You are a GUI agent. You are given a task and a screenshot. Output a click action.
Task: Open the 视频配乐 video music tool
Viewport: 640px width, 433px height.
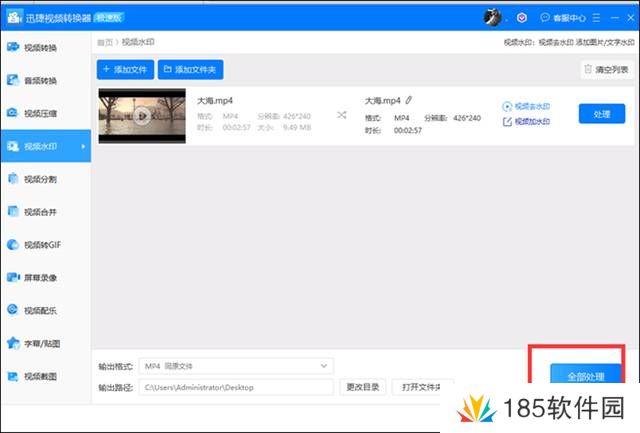click(41, 310)
